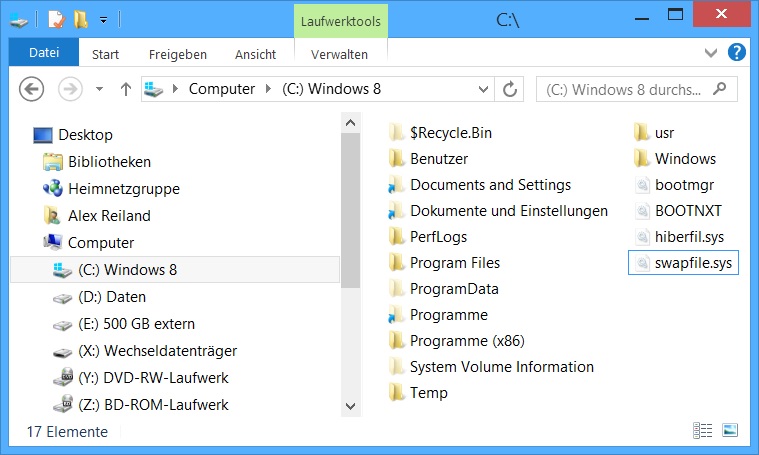Screen dimensions: 759x455
Task: Expand the breadcrumb arrow after Computer
Action: (x=268, y=89)
